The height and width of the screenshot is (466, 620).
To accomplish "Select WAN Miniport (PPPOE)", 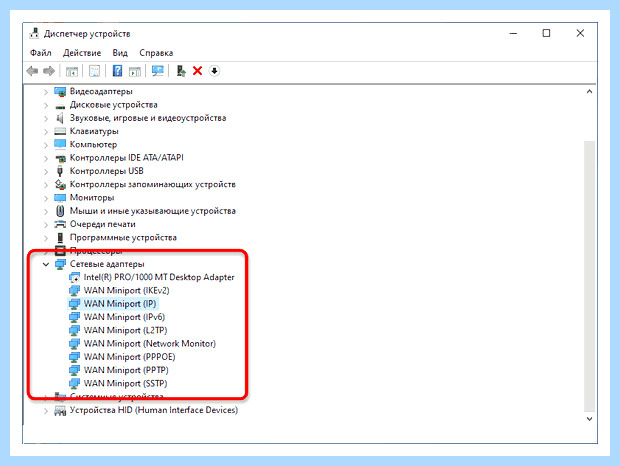I will (129, 357).
